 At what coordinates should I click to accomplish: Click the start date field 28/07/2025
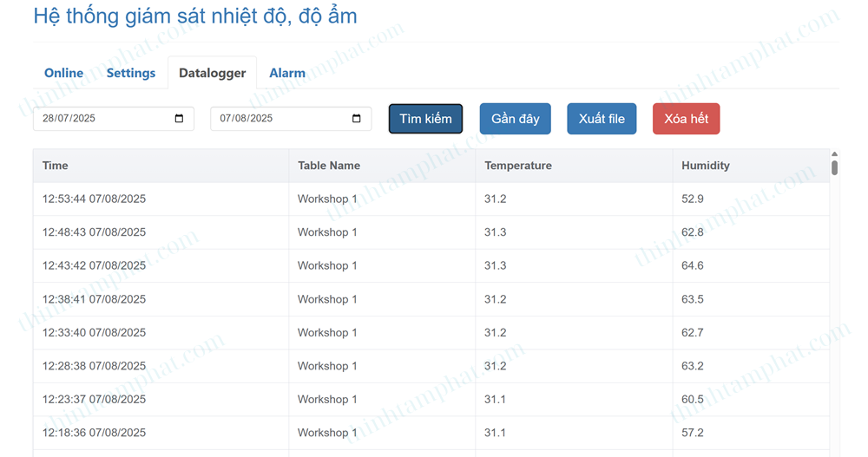pyautogui.click(x=95, y=119)
